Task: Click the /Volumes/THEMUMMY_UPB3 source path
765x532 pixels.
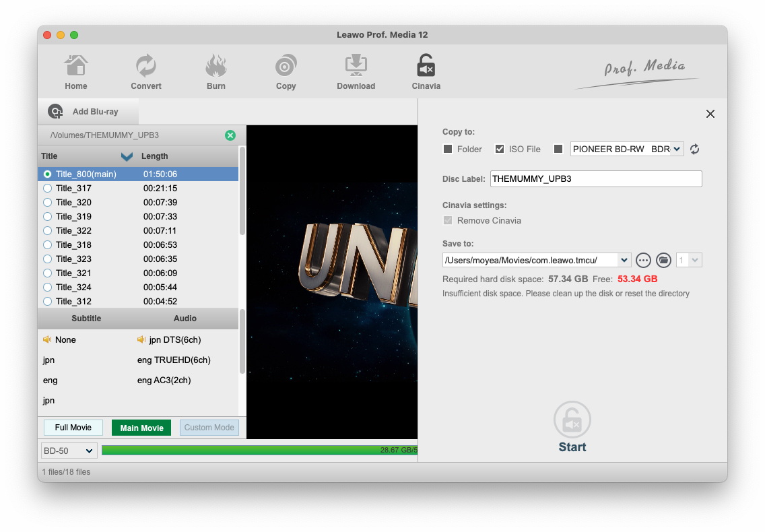Action: 104,135
